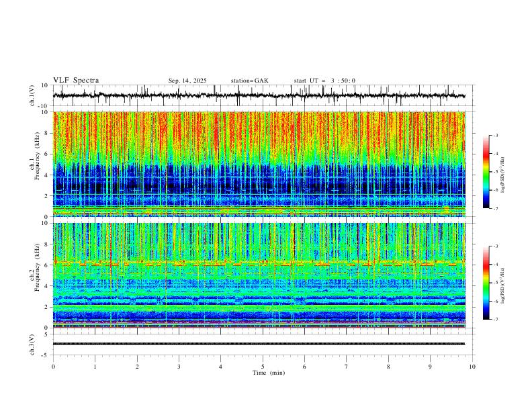Click the "-7" tick on the ch.2 colorbar
The width and height of the screenshot is (532, 411).
click(495, 320)
